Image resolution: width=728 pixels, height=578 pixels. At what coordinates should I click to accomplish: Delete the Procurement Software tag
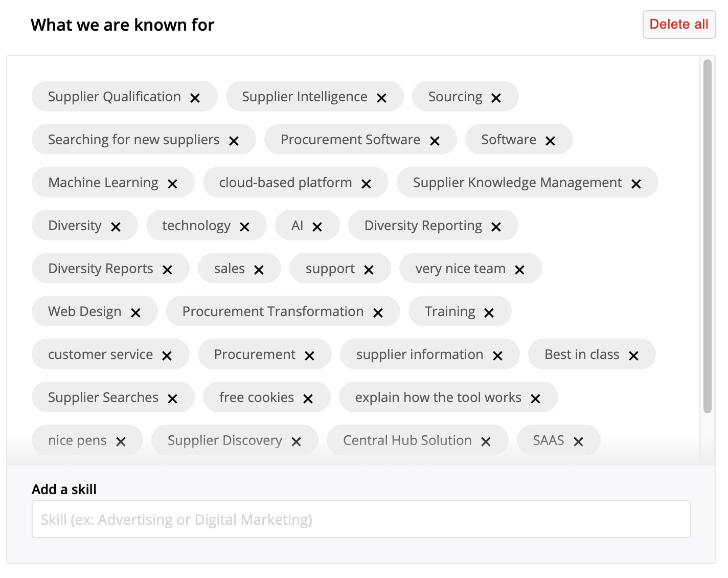[435, 141]
